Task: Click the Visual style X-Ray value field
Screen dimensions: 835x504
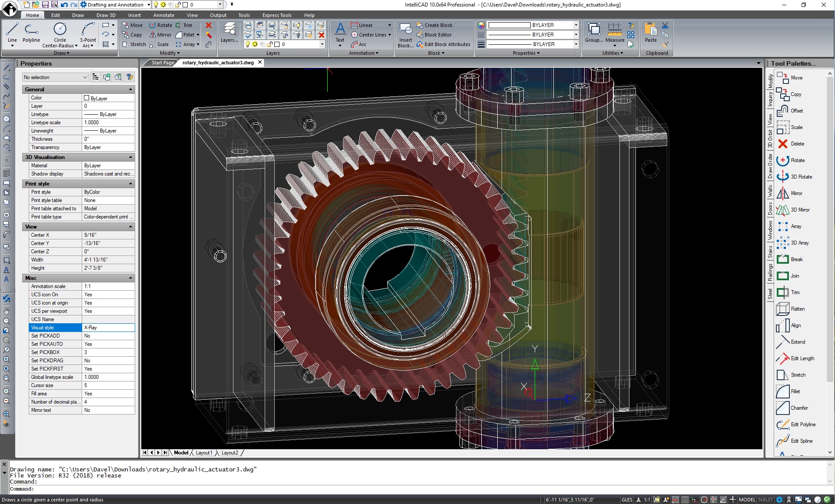Action: (108, 328)
